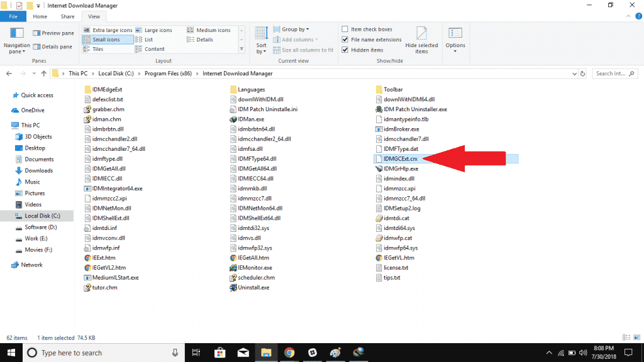
Task: Uncheck File name extensions checkbox
Action: point(345,40)
